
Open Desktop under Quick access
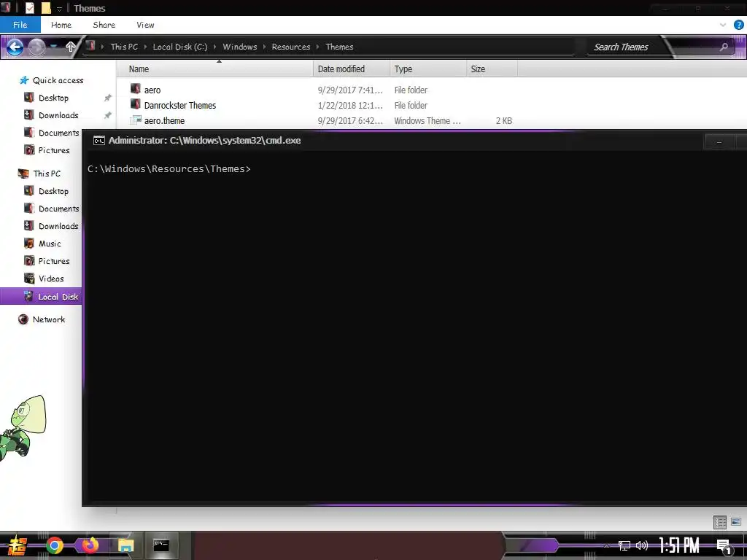[x=53, y=98]
